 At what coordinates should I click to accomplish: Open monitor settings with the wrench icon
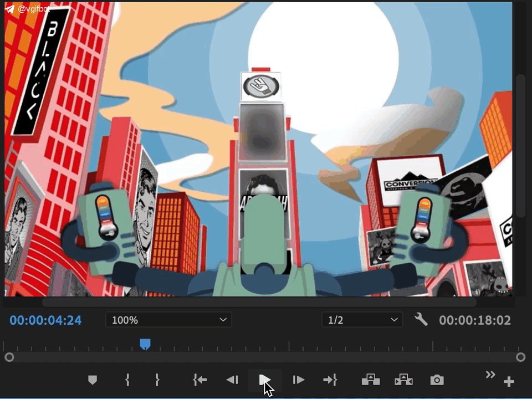421,320
